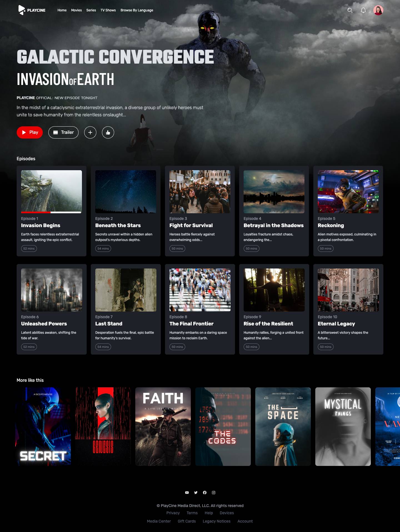Open Episode 5 Reckoning thumbnail

348,192
